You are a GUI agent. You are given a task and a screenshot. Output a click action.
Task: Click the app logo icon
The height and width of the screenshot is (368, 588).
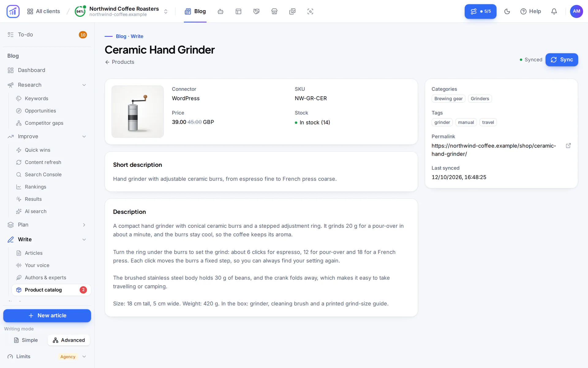coord(13,11)
